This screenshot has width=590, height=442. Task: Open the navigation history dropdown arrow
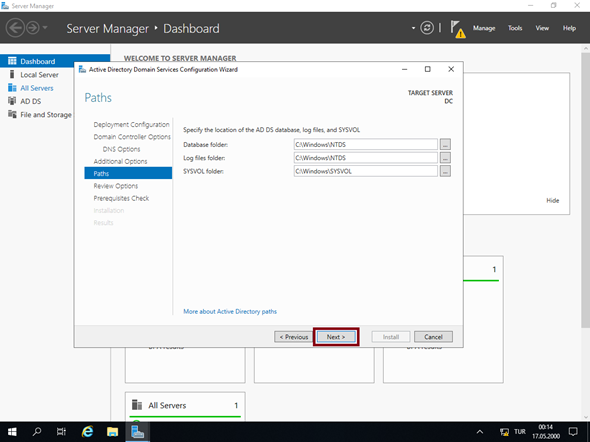(45, 28)
